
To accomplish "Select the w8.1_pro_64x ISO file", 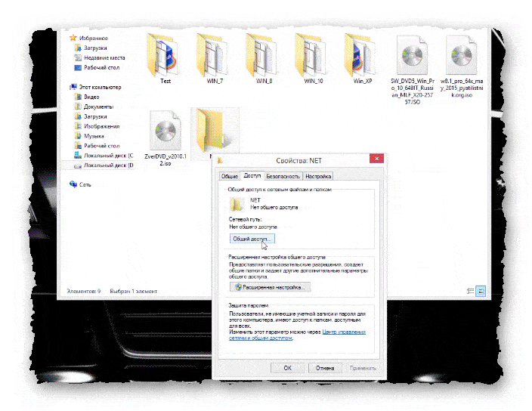I will [x=462, y=66].
